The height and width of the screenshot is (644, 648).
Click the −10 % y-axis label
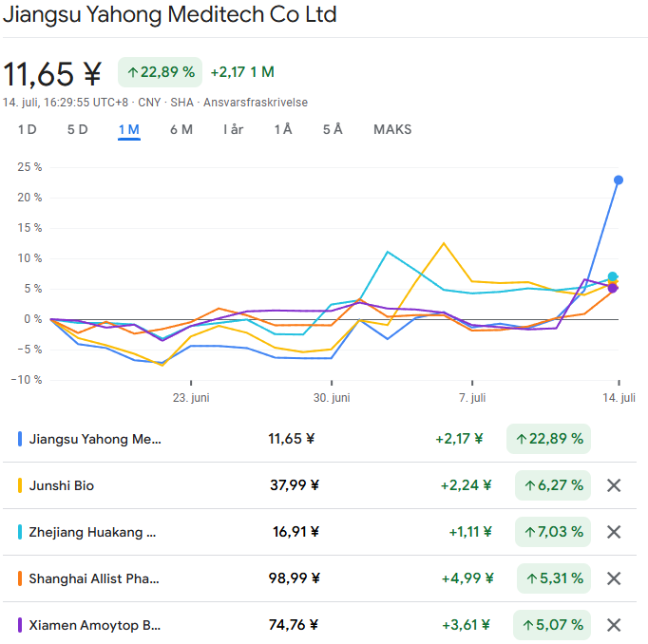point(27,380)
